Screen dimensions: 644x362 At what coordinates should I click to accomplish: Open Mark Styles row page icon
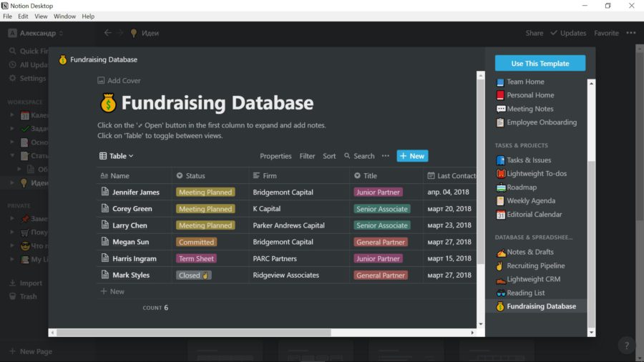coord(105,275)
